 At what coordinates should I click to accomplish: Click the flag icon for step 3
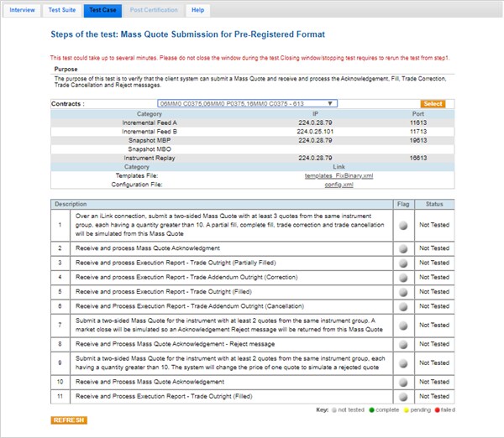(404, 263)
